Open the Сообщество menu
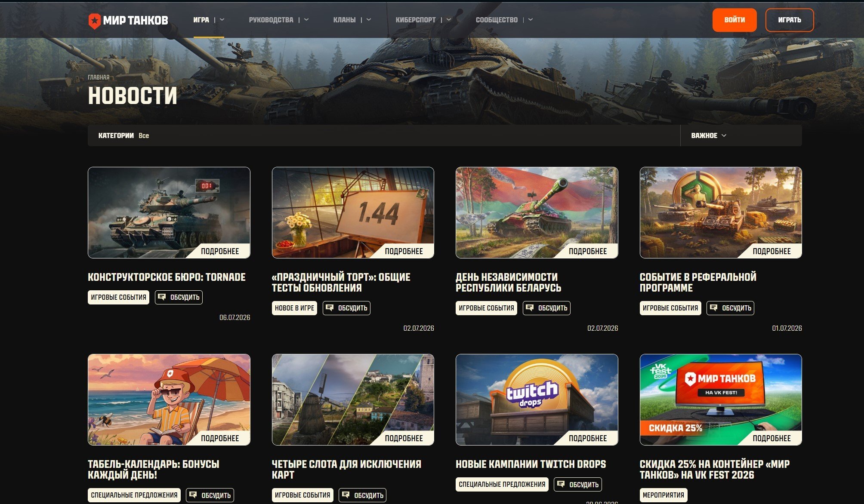864x504 pixels. tap(497, 20)
